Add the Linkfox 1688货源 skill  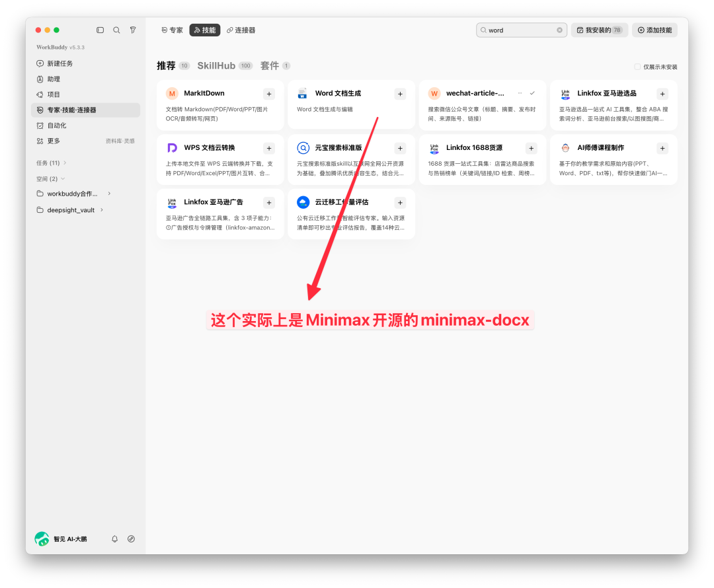[x=532, y=149]
